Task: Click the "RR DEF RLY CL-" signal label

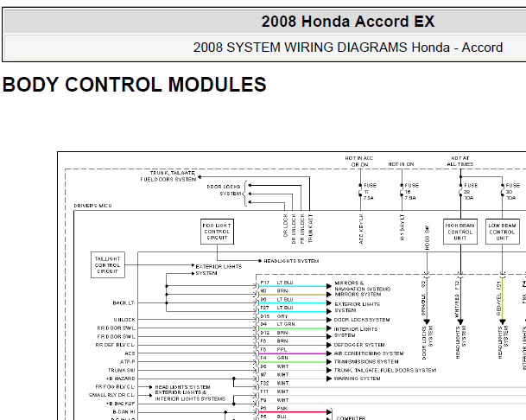Action: coord(115,345)
